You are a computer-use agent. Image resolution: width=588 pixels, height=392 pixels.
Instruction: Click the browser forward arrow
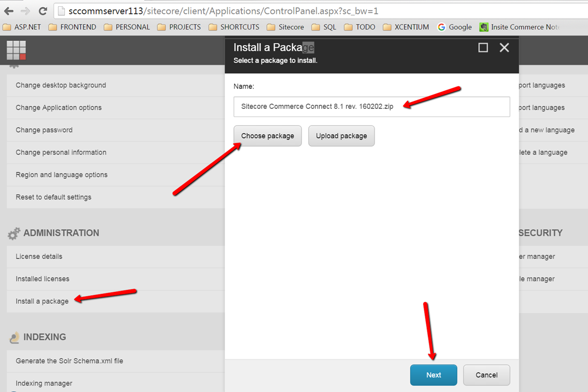[25, 11]
